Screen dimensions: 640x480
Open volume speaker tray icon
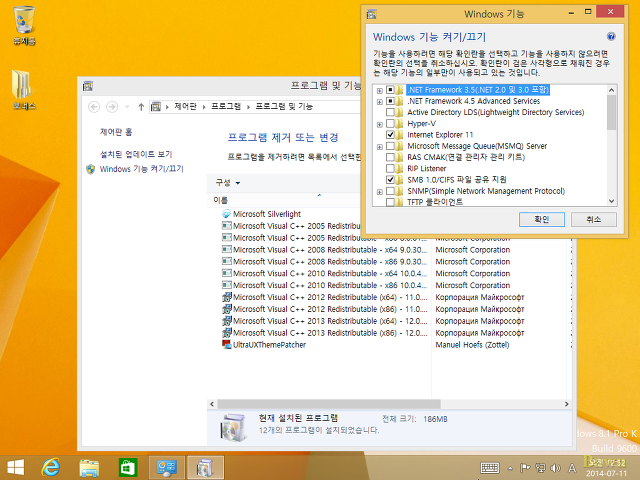(555, 468)
